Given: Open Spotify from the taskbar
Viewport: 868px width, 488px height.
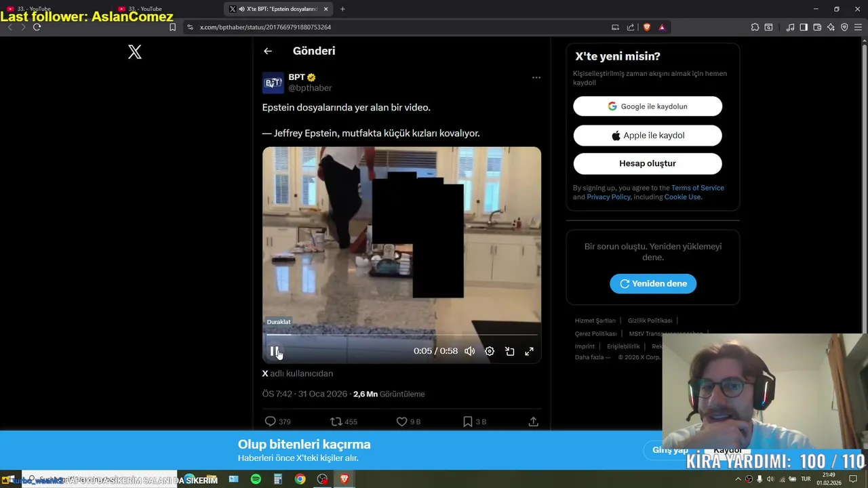Looking at the screenshot, I should point(256,479).
